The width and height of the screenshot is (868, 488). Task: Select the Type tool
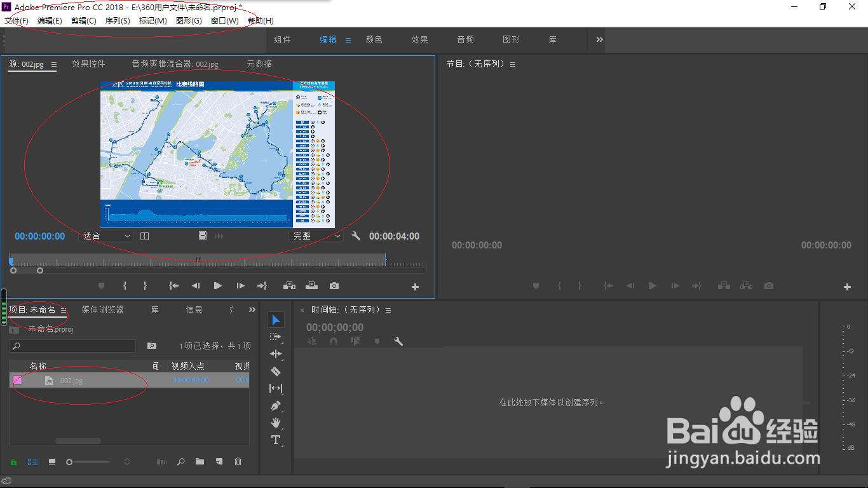[x=276, y=440]
